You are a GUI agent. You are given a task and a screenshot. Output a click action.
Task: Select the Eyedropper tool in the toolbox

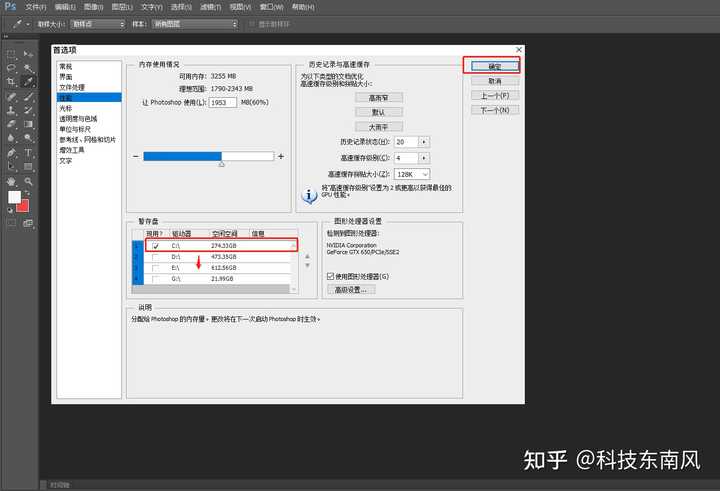(x=28, y=82)
